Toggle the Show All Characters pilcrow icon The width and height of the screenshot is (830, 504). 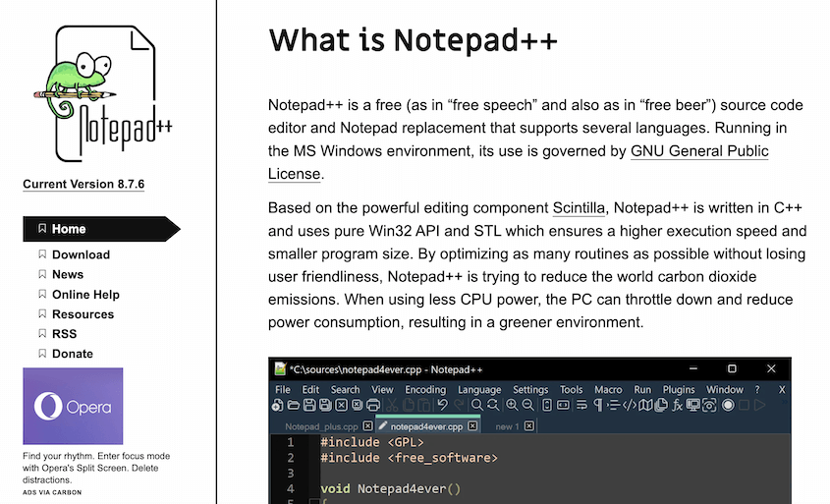click(x=598, y=405)
